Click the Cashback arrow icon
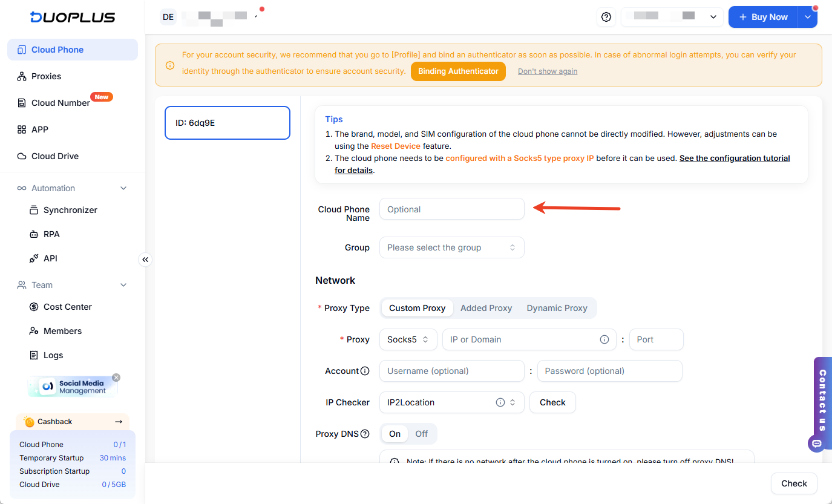This screenshot has width=832, height=504. pos(119,422)
